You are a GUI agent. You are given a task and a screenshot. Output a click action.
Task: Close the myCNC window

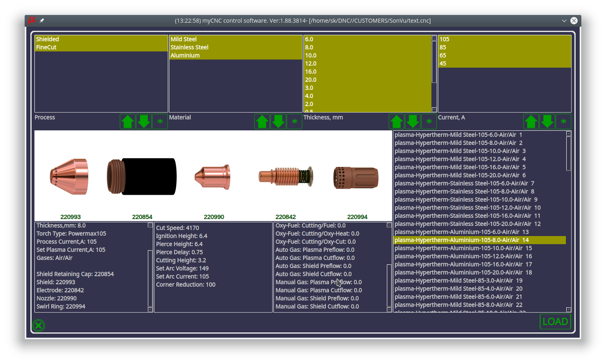(574, 21)
